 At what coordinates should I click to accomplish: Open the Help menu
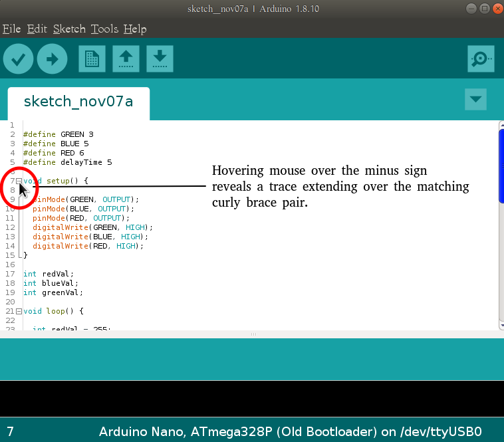click(135, 29)
